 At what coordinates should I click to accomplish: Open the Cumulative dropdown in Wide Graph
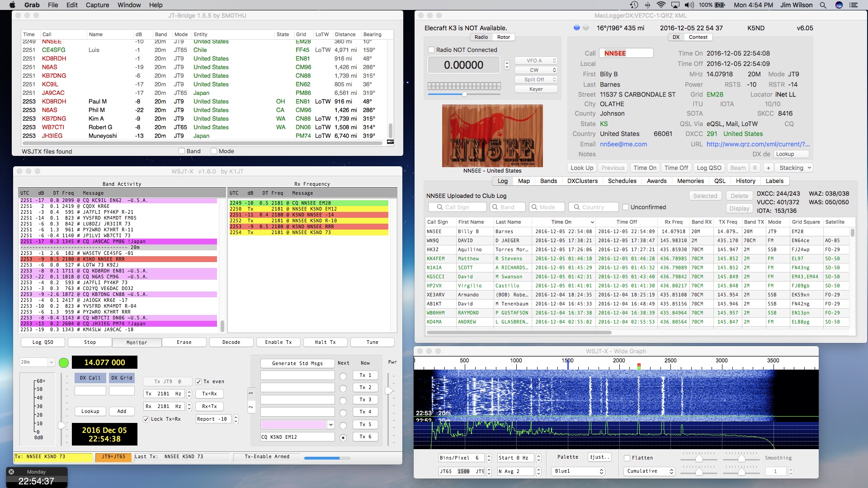coord(649,471)
